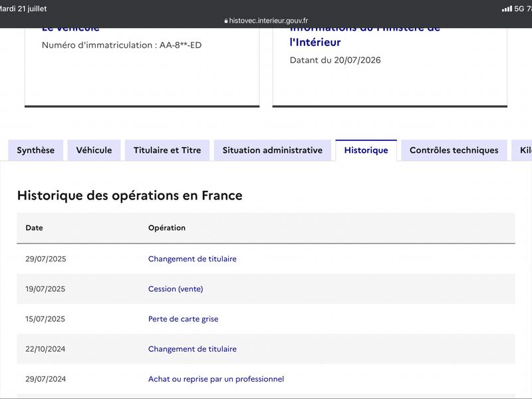Open the Synthèse tab
The image size is (532, 399).
pyautogui.click(x=36, y=150)
